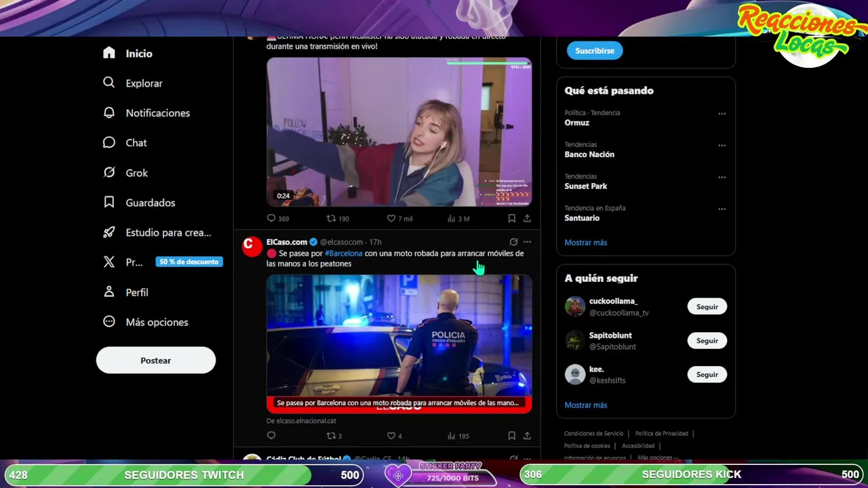Open the police article card image

click(399, 344)
